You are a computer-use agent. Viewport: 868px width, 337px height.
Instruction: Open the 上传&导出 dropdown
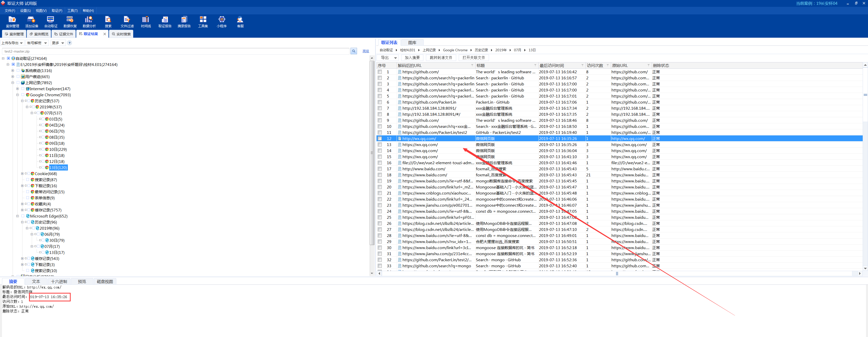pyautogui.click(x=12, y=43)
